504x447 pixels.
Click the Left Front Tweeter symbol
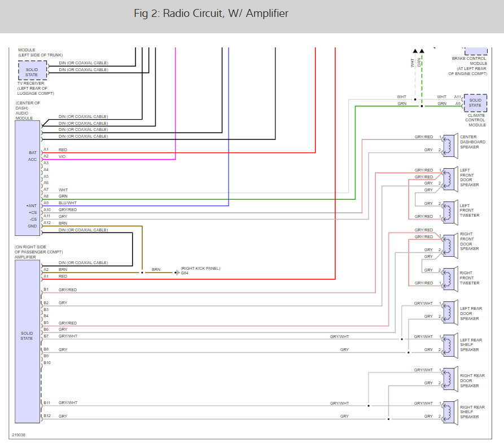(x=450, y=213)
